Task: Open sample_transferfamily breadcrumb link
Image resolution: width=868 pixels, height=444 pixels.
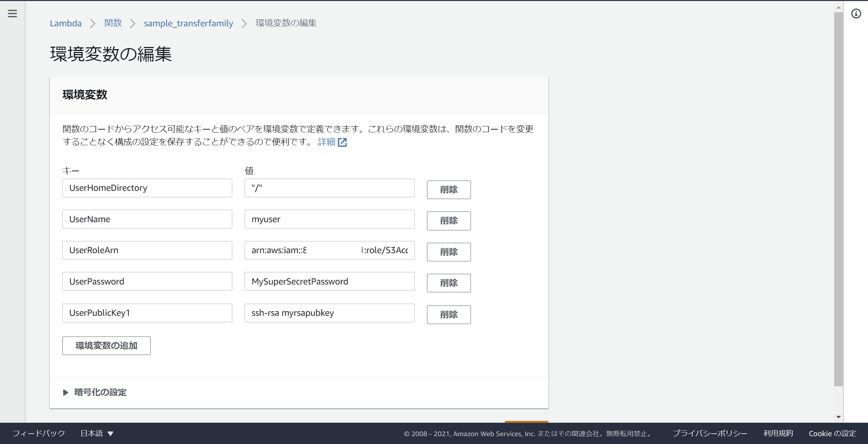Action: tap(188, 23)
